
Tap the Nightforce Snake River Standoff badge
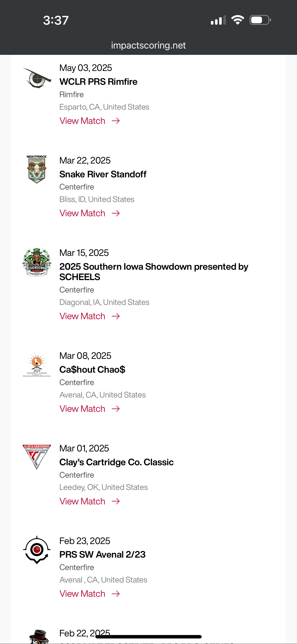(x=37, y=169)
